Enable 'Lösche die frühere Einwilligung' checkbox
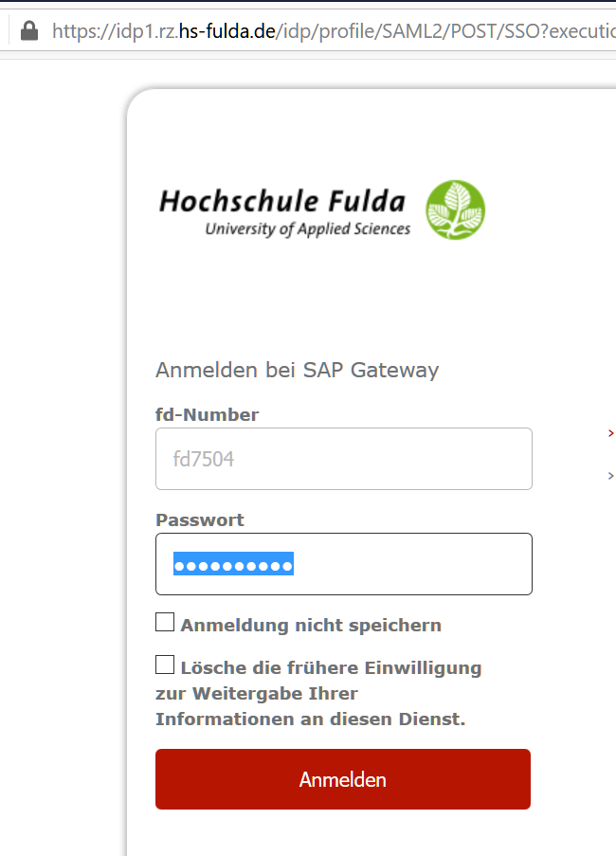616x856 pixels. [x=165, y=665]
